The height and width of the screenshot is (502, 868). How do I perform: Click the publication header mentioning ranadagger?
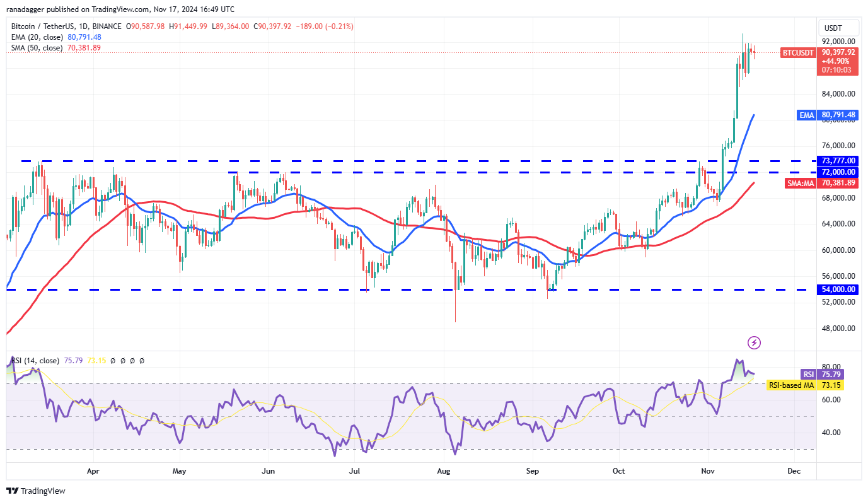pos(120,9)
